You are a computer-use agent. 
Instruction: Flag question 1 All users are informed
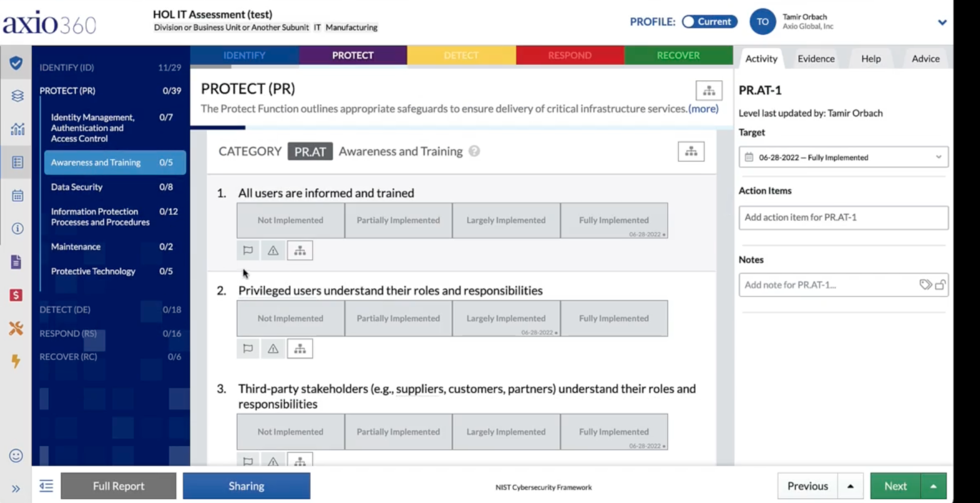tap(248, 250)
